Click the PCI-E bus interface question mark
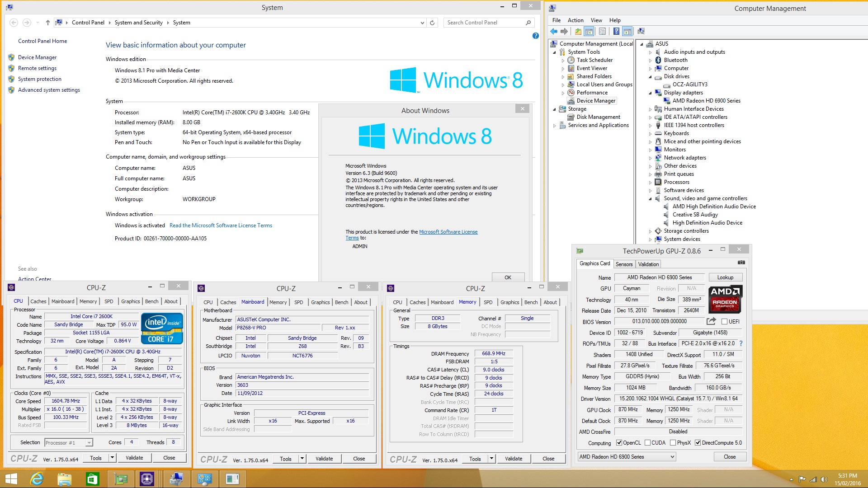Screen dimensions: 868x488 (741, 343)
